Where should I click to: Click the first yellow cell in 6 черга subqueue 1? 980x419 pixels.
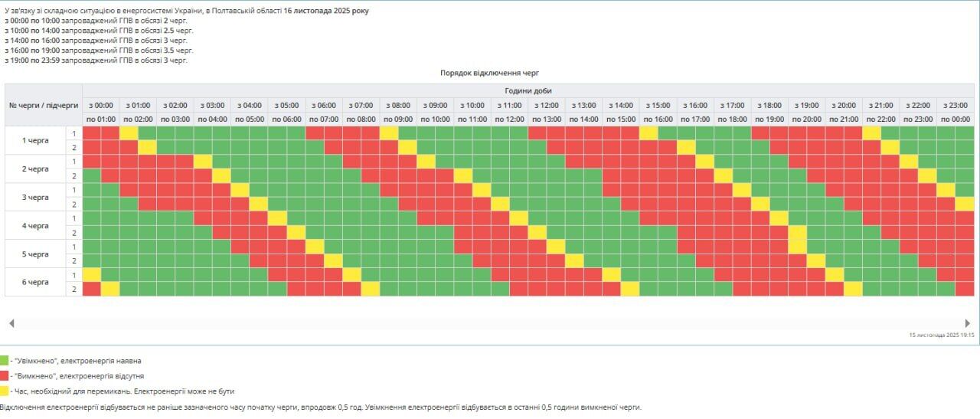[x=92, y=274]
